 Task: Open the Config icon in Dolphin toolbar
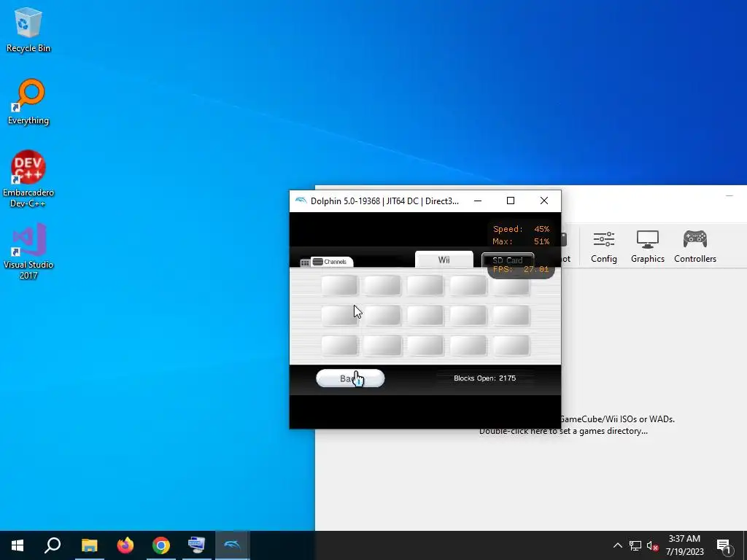pos(603,246)
